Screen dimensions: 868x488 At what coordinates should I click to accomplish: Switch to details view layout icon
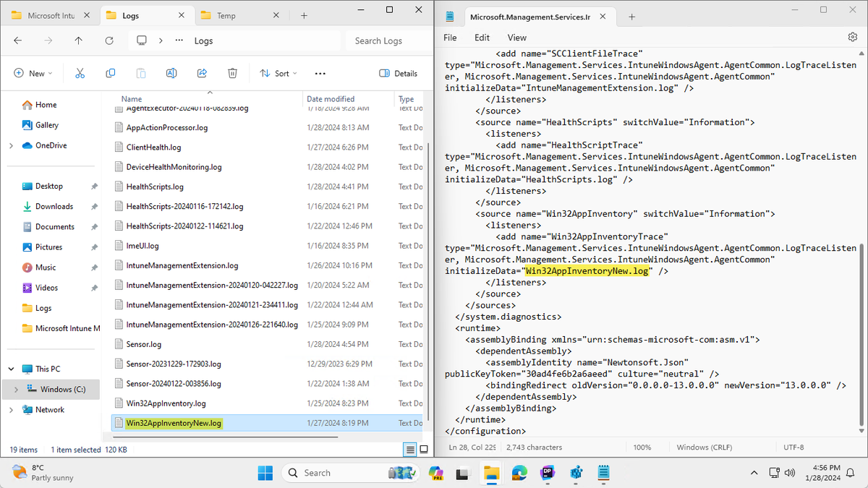coord(410,450)
